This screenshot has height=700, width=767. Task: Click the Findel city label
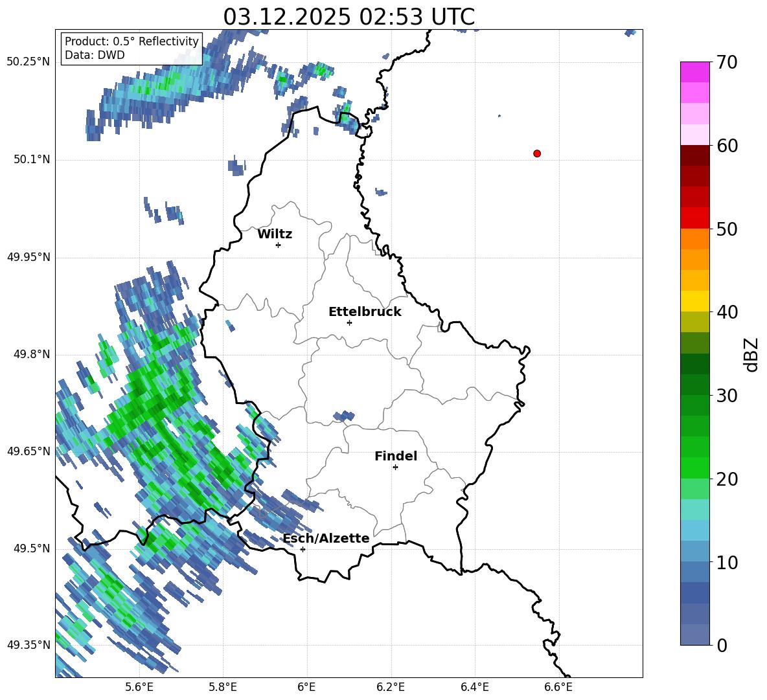tap(396, 456)
